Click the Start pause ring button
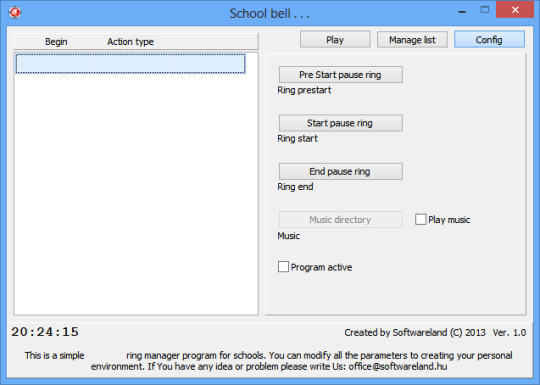 [341, 123]
